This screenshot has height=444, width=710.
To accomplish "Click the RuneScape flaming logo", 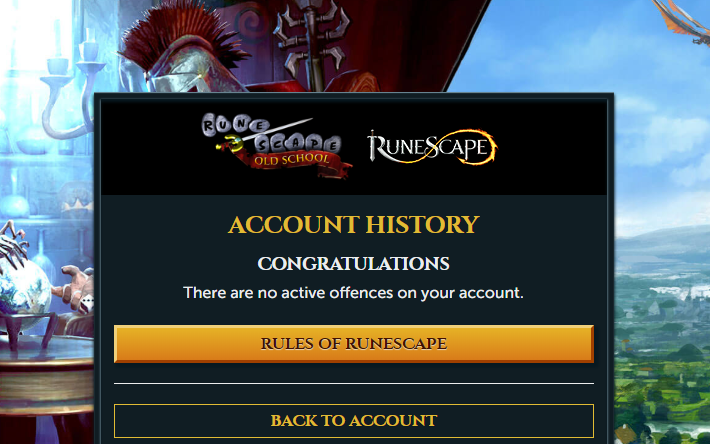I will 432,147.
